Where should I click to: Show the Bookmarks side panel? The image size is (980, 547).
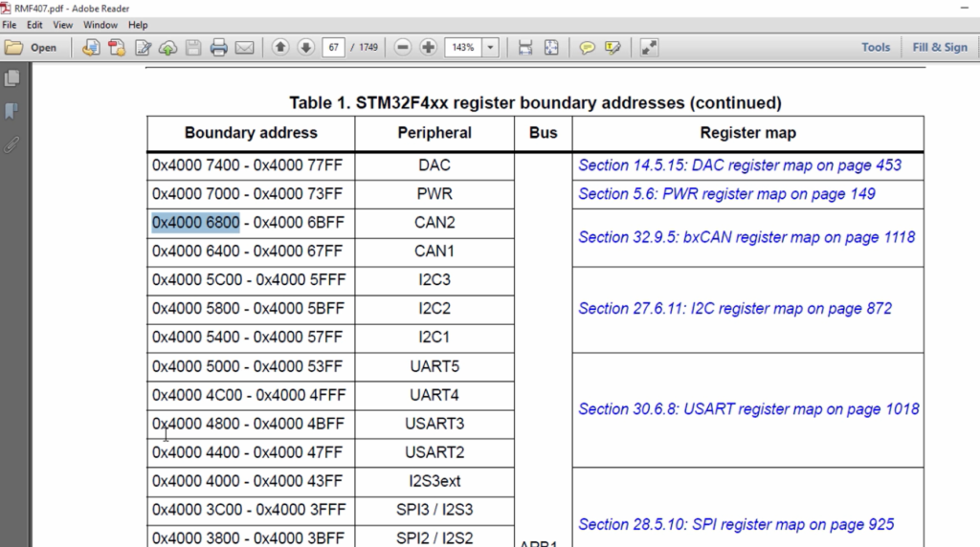[11, 111]
